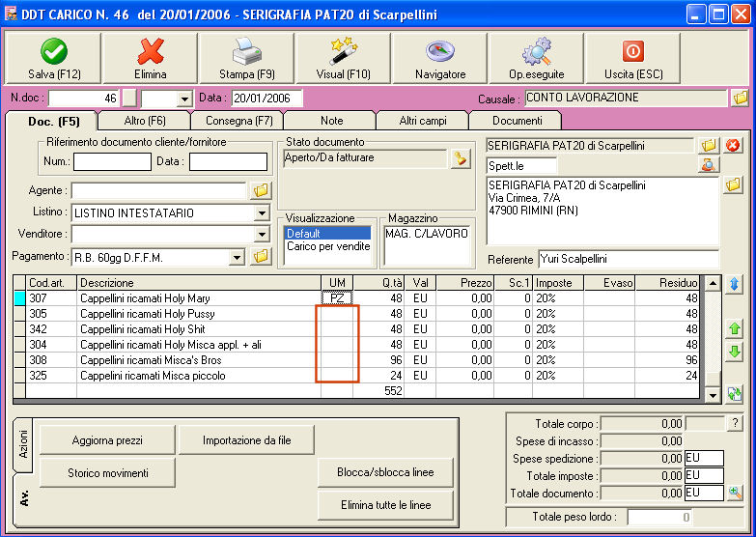Expand the Listino dropdown

(x=262, y=212)
